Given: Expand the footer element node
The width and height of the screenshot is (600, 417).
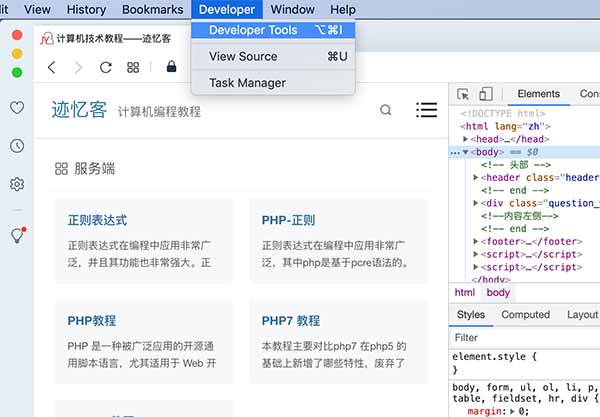Looking at the screenshot, I should tap(475, 241).
